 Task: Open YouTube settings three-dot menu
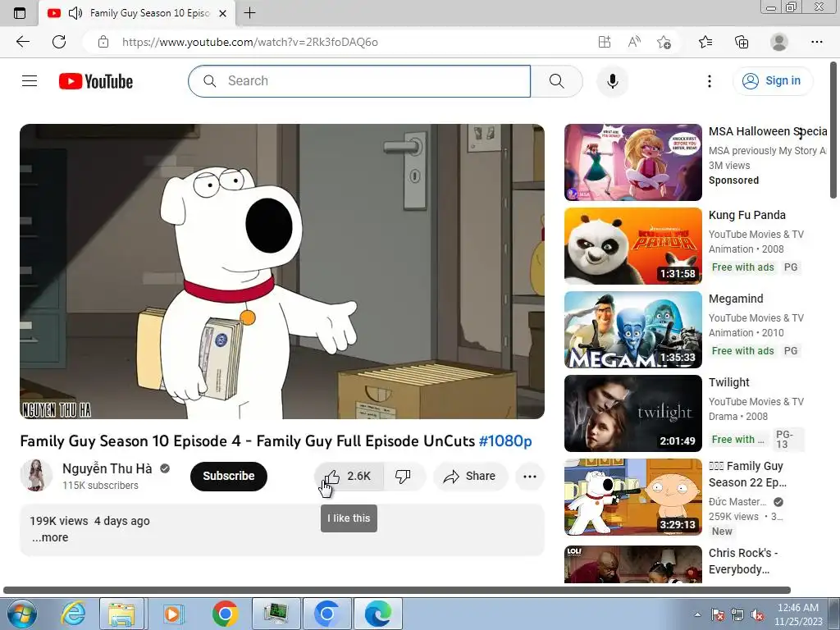coord(710,81)
